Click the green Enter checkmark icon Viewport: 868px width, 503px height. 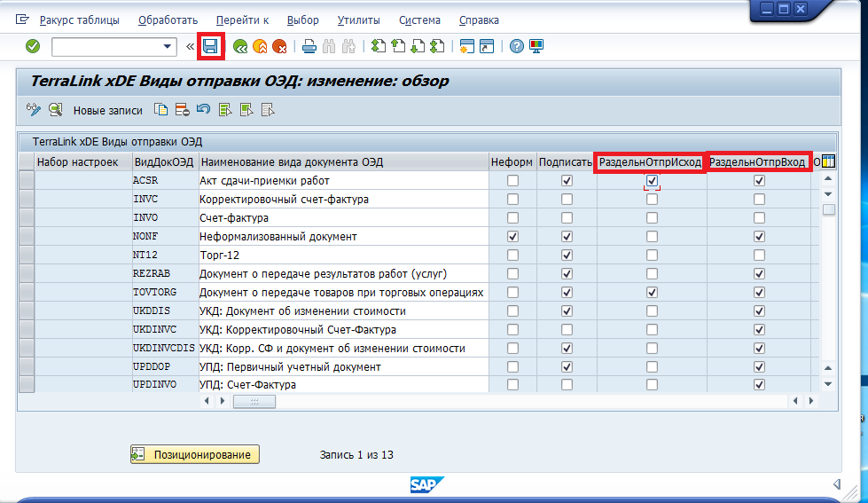33,46
